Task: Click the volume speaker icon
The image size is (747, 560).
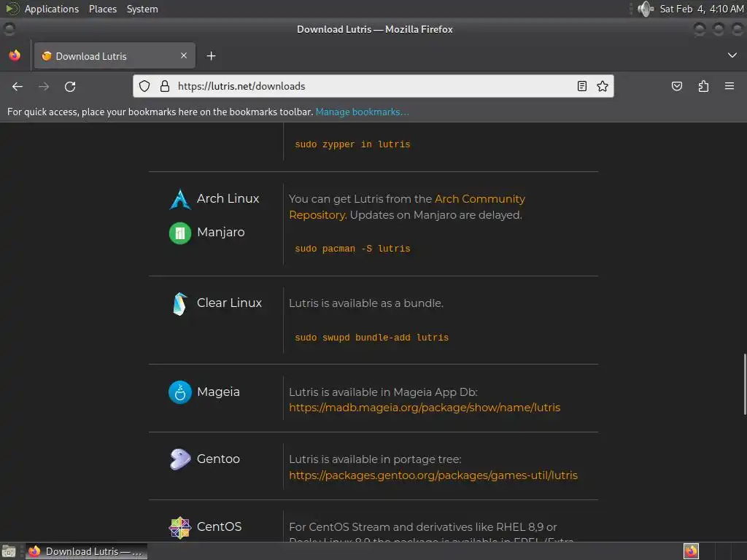Action: click(x=646, y=9)
